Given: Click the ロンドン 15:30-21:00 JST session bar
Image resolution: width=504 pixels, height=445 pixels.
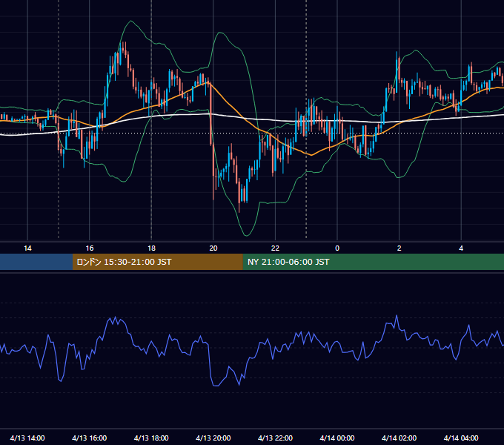Looking at the screenshot, I should (157, 262).
